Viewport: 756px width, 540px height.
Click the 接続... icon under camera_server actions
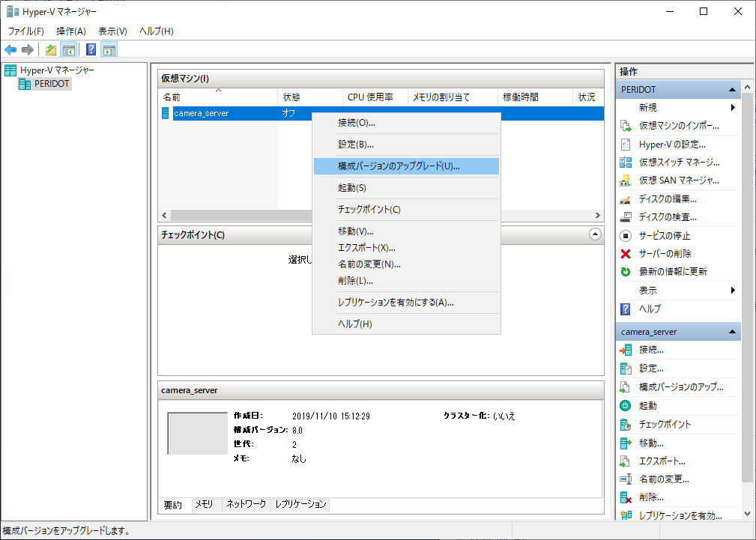pyautogui.click(x=626, y=351)
